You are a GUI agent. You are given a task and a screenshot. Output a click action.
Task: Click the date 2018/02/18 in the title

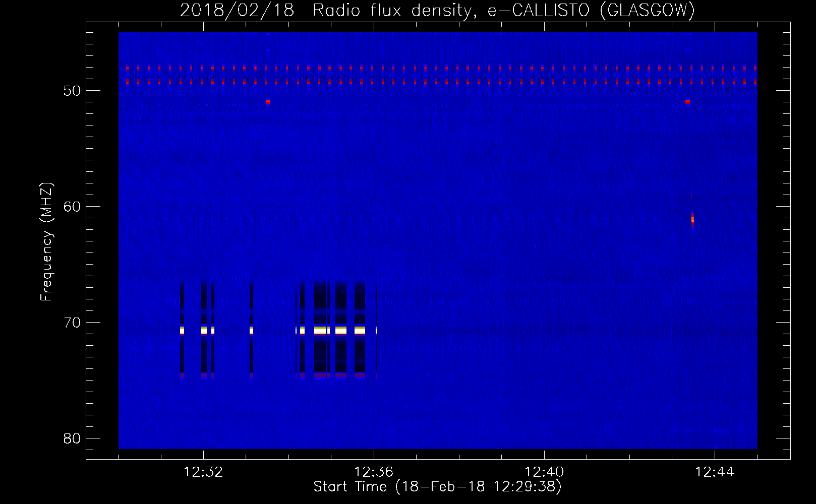point(237,10)
